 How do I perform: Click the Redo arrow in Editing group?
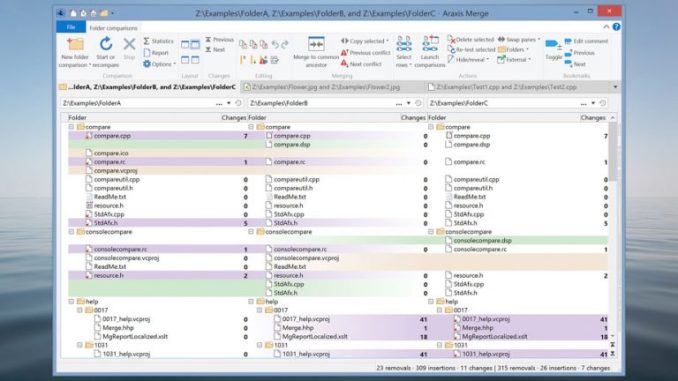pos(285,45)
